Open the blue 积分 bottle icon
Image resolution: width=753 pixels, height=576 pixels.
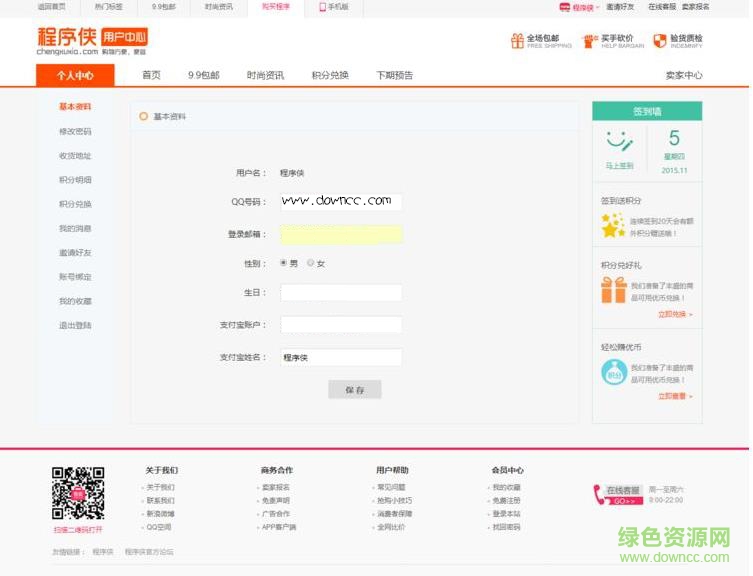coord(614,372)
